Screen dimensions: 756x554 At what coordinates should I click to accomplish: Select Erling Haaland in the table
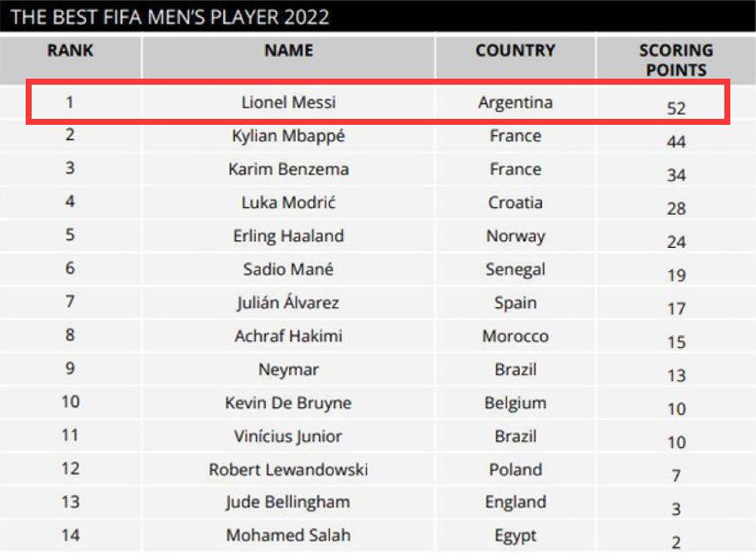click(288, 236)
